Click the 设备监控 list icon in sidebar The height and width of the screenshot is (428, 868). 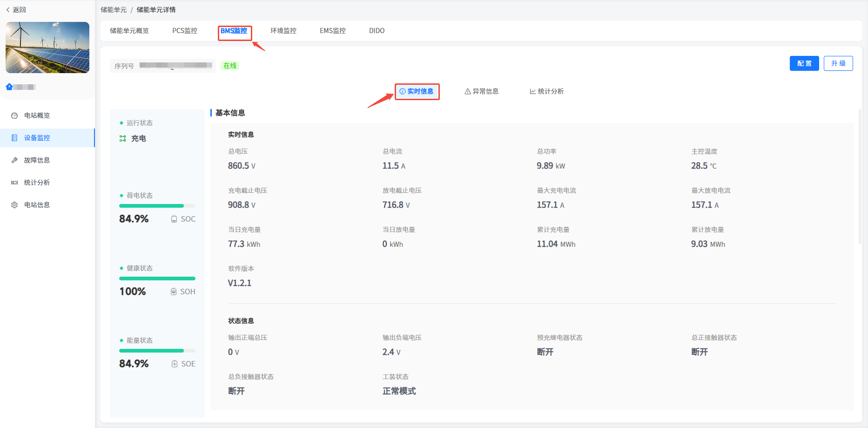point(14,138)
